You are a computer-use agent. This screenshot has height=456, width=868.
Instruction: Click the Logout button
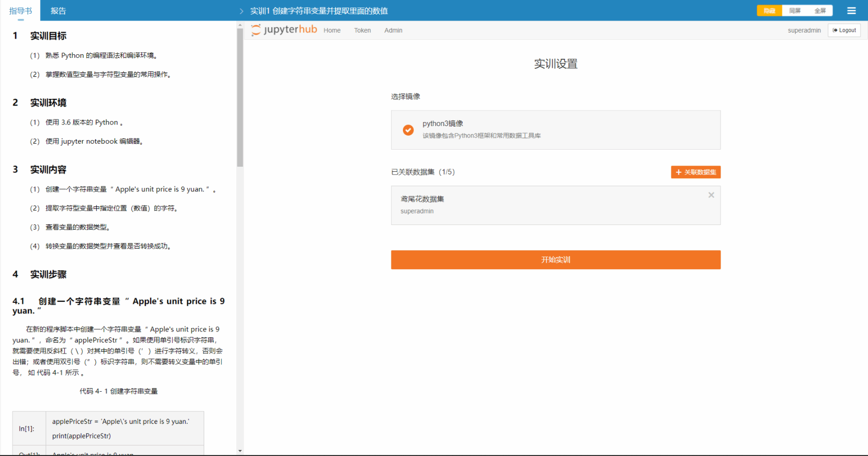(844, 30)
